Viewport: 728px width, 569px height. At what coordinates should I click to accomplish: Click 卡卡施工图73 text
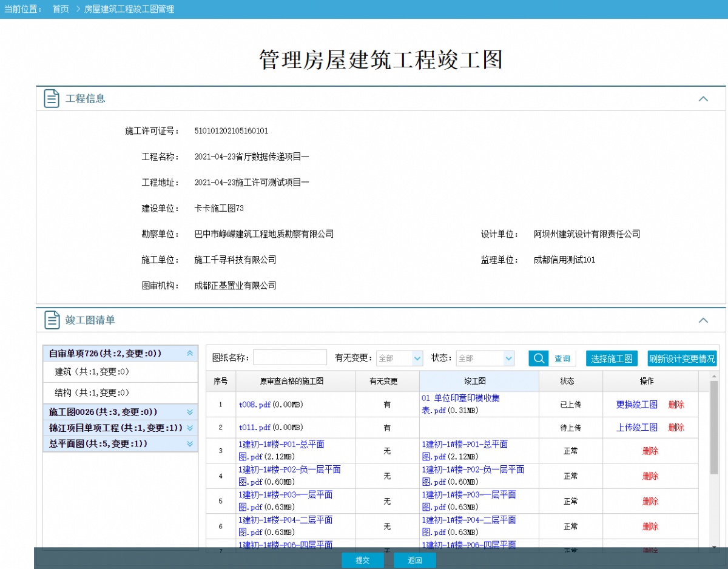[x=219, y=208]
